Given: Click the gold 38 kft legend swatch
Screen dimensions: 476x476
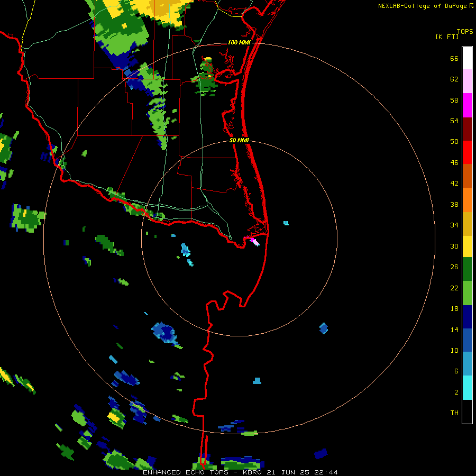Looking at the screenshot, I should pyautogui.click(x=467, y=224).
